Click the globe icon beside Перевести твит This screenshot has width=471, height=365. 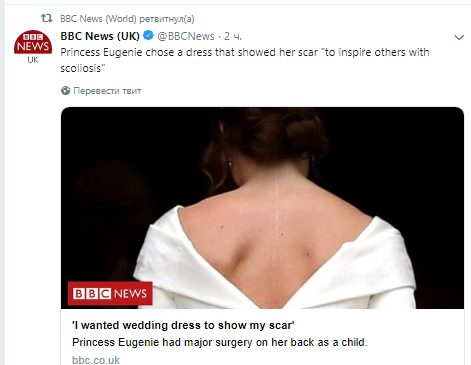pos(65,90)
